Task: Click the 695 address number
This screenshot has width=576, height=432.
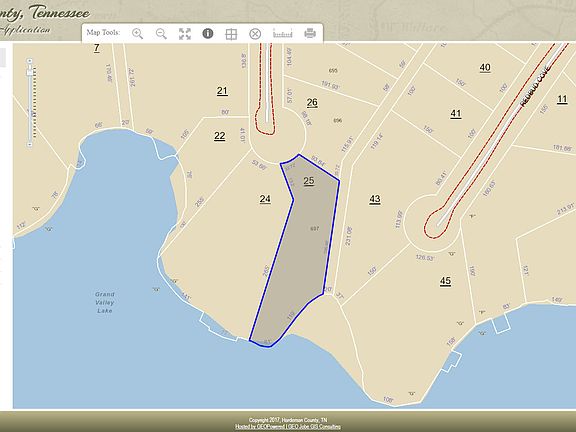Action: pos(333,71)
